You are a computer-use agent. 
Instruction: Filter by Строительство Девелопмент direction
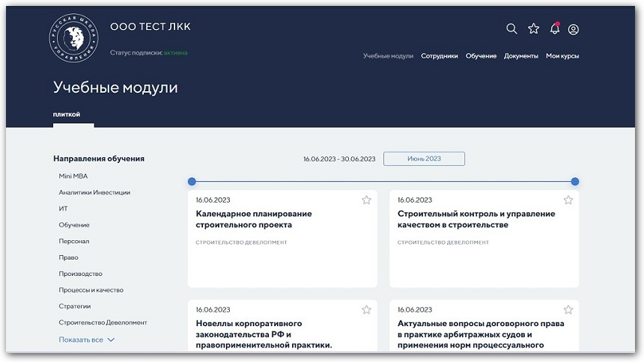point(103,322)
